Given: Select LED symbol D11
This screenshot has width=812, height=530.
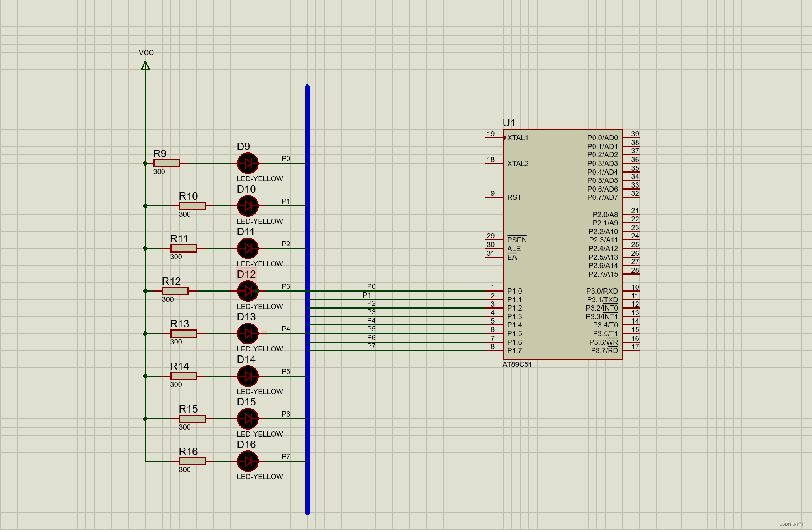Looking at the screenshot, I should tap(248, 248).
